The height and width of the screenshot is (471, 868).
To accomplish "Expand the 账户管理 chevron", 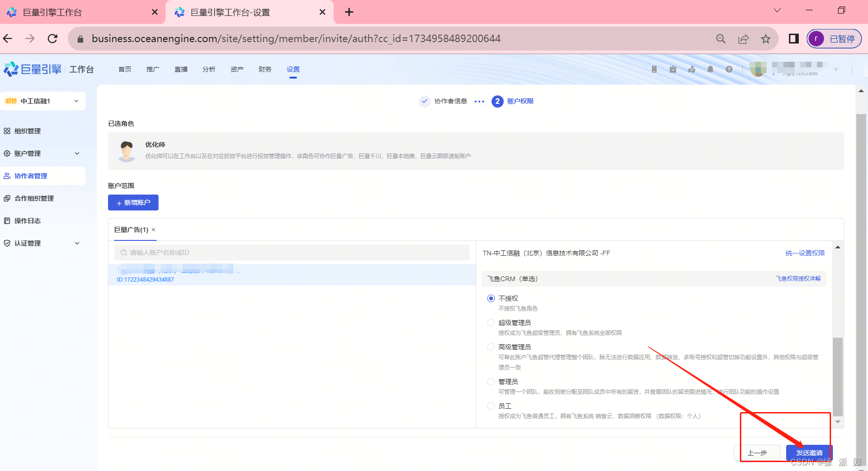I will point(77,153).
